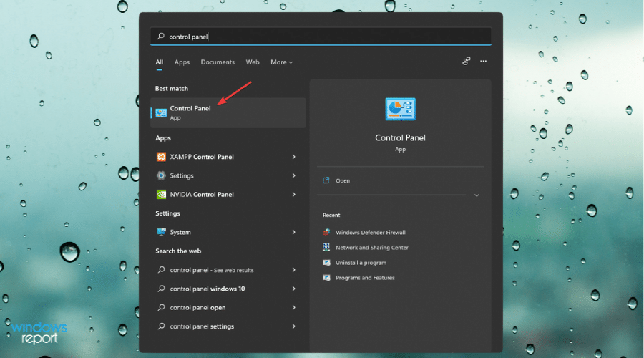Expand more actions chevron in preview pane
The height and width of the screenshot is (358, 644).
coord(477,195)
